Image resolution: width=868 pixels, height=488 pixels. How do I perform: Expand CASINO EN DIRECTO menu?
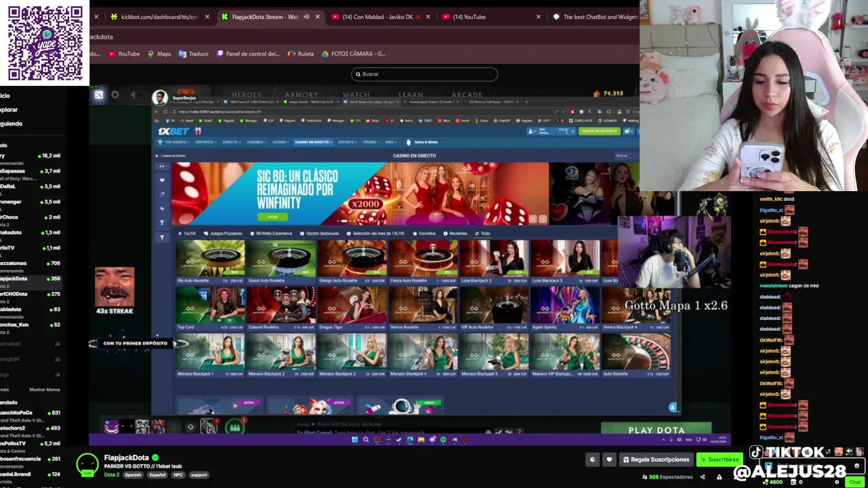[x=313, y=142]
